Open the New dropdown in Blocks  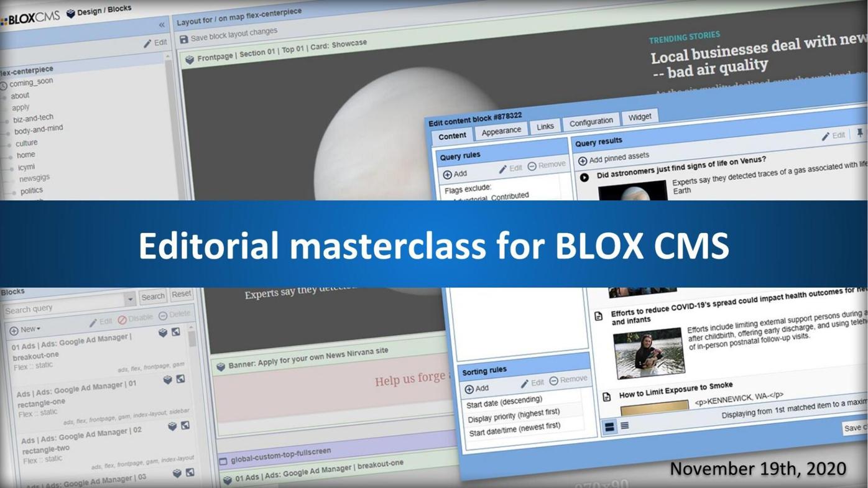tap(25, 329)
